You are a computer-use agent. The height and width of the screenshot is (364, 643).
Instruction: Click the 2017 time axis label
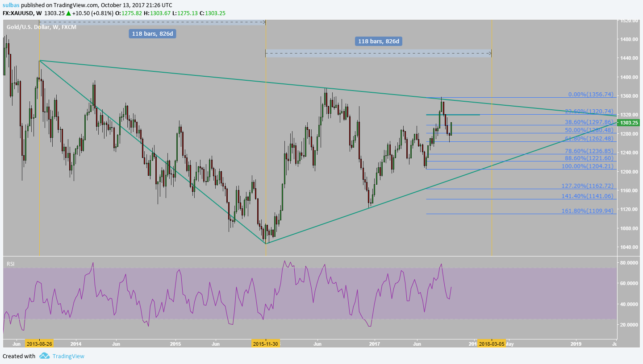[x=374, y=344]
